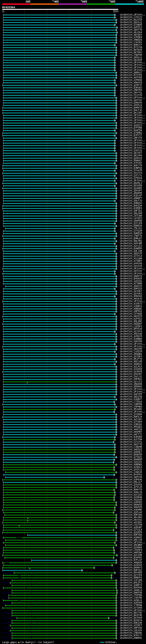Click the cyan ~100% identity legend bar

[130, 4]
